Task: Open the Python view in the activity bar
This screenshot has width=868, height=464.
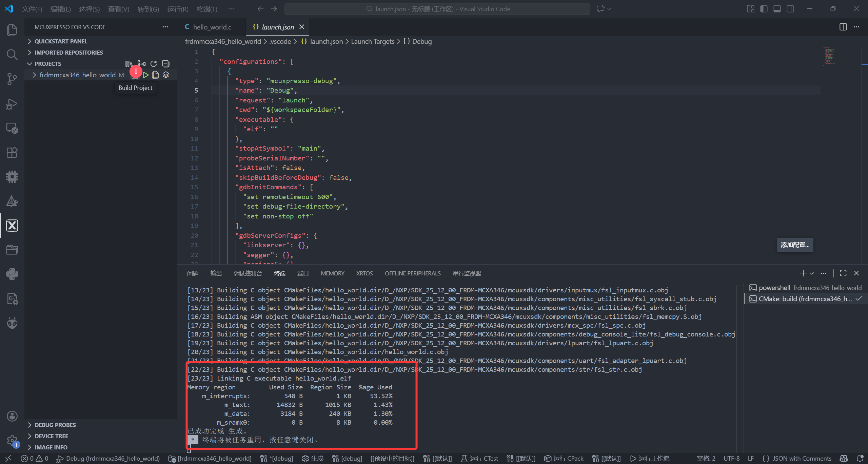Action: click(12, 274)
